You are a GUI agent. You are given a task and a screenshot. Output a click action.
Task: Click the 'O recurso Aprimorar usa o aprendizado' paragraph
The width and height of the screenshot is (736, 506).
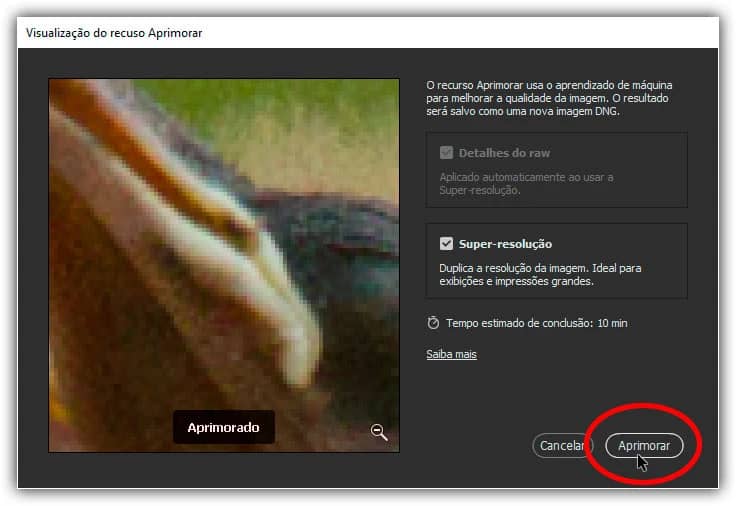point(549,98)
